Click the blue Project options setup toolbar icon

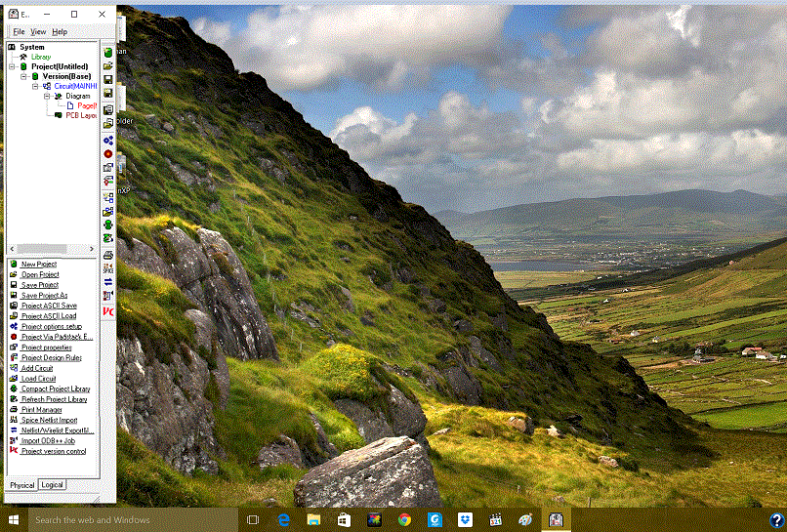coord(108,140)
